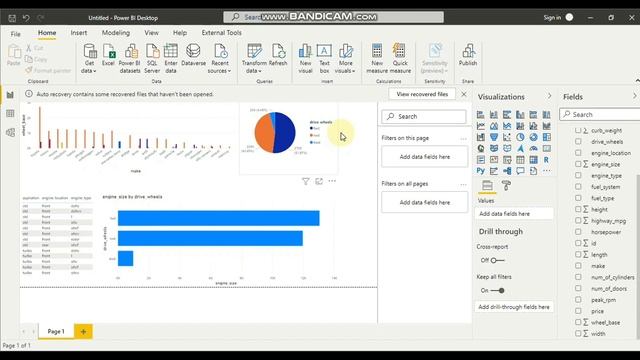Switch to Data view in sidebar
640x360 pixels.
tap(10, 113)
